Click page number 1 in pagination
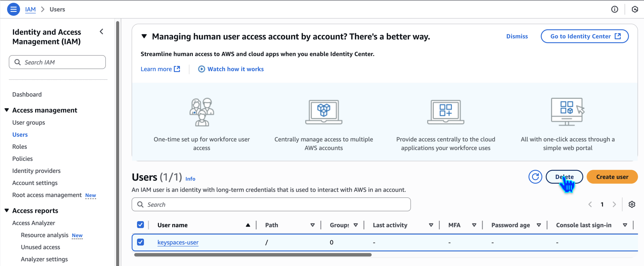This screenshot has width=644, height=266. (602, 204)
